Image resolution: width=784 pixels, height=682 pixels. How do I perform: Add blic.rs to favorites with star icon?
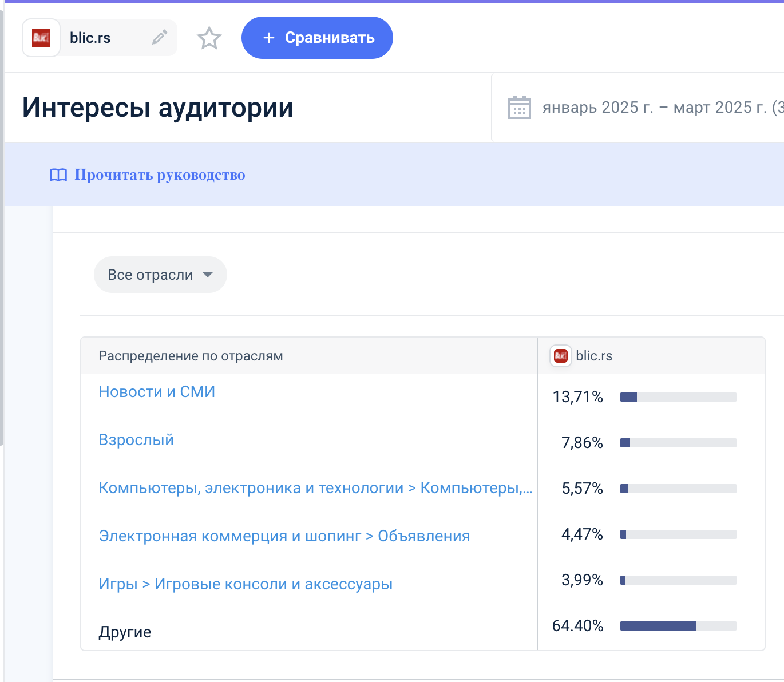pyautogui.click(x=209, y=38)
